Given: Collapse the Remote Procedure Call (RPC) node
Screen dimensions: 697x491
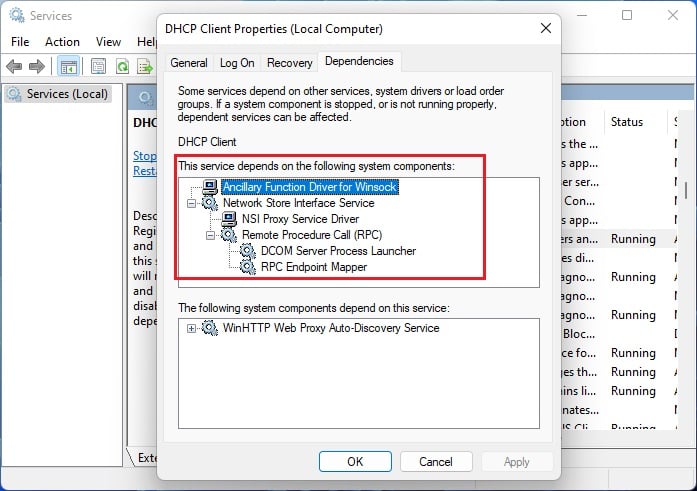Looking at the screenshot, I should tap(210, 236).
